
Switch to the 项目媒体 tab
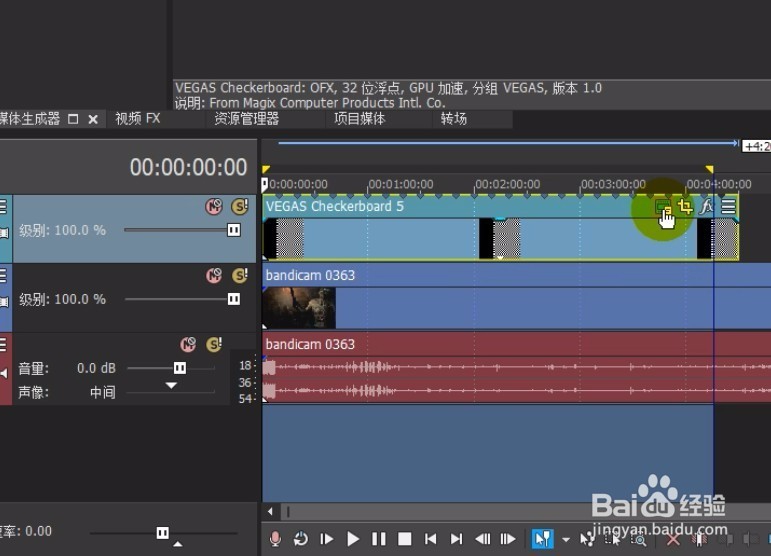point(360,118)
